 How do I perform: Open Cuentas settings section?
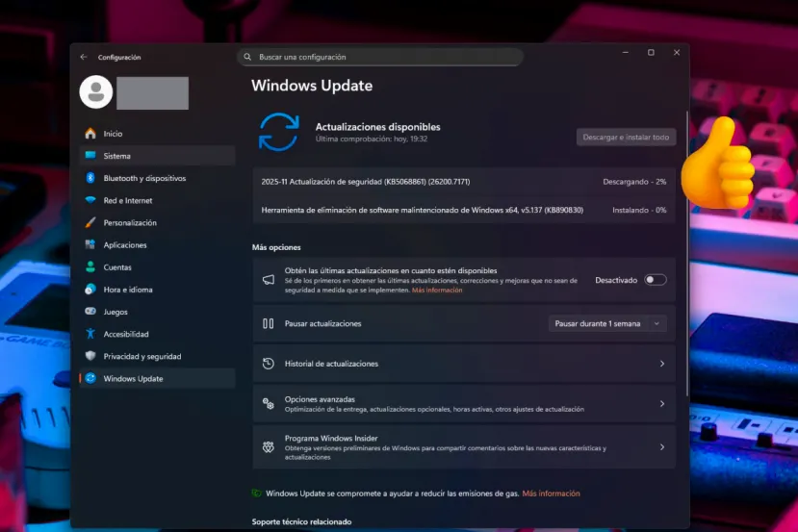(x=157, y=267)
